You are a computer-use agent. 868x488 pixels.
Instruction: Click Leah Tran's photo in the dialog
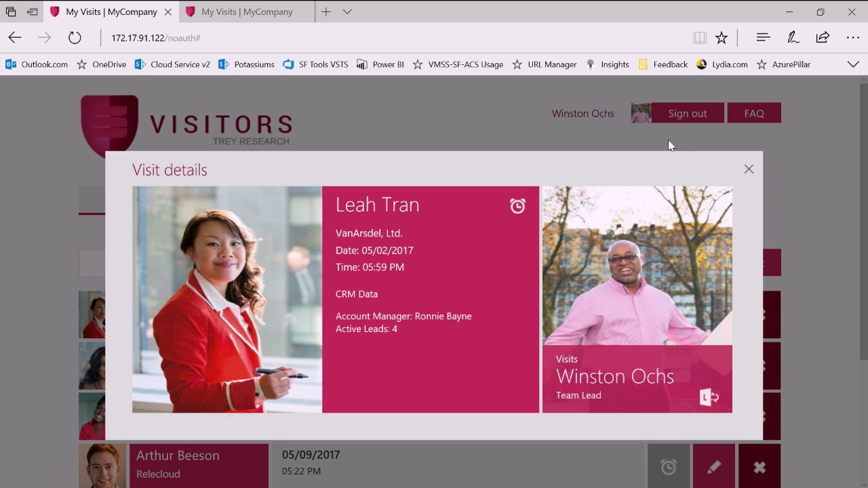[x=227, y=300]
